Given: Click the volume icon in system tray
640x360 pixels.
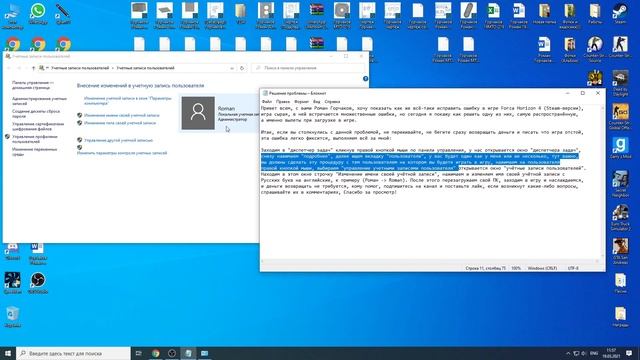Looking at the screenshot, I should coord(584,353).
